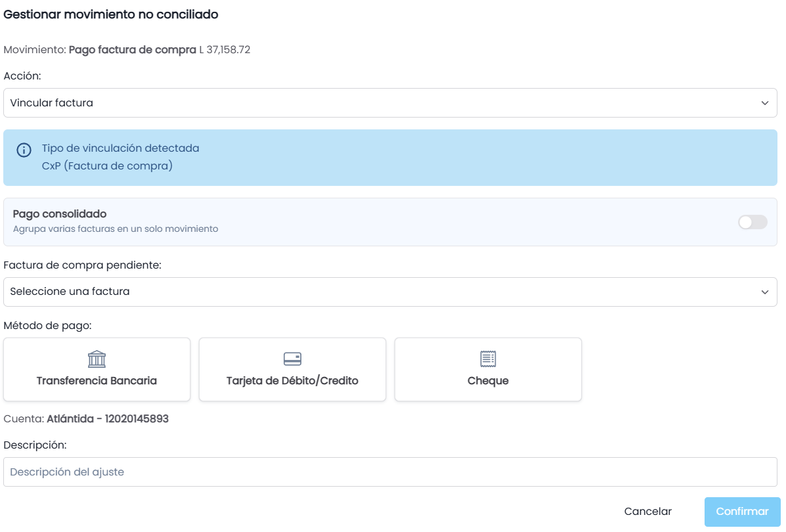Click the Tipo de vinculación detectada text
This screenshot has height=532, width=786.
[x=120, y=148]
